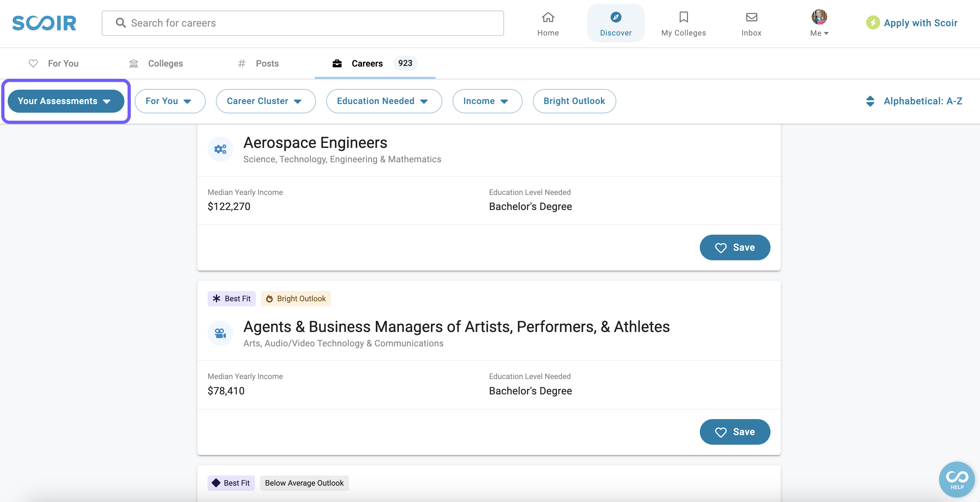Click the 923 careers count badge
The width and height of the screenshot is (980, 502).
coord(405,63)
